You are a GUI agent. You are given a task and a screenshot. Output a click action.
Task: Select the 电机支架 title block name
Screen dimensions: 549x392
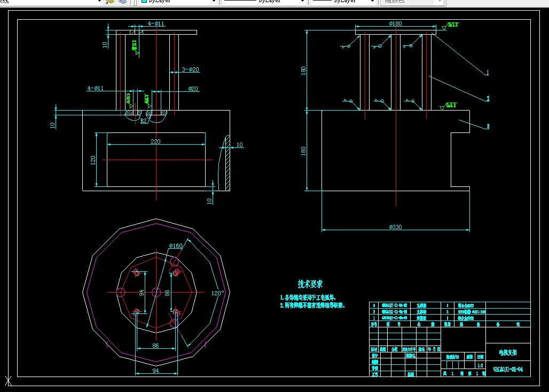point(508,352)
